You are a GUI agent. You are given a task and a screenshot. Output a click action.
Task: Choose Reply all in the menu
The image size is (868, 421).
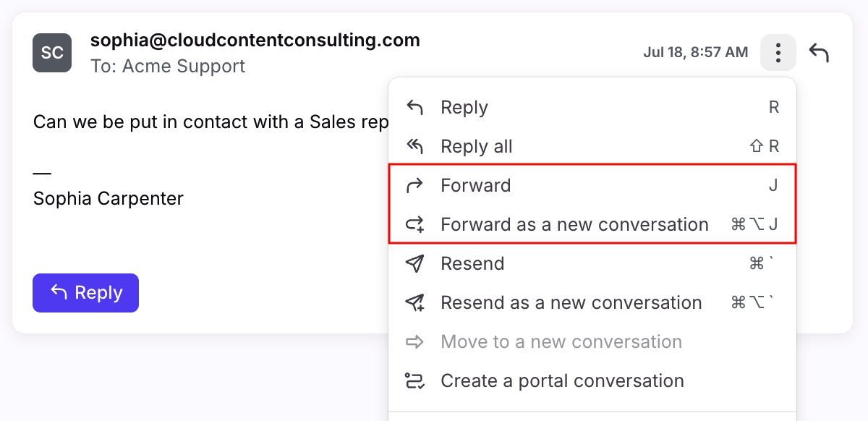tap(592, 147)
